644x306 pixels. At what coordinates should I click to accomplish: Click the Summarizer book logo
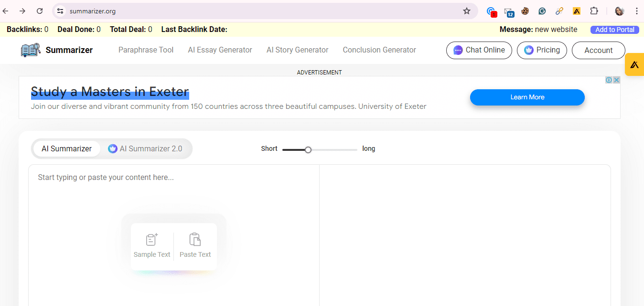coord(31,50)
